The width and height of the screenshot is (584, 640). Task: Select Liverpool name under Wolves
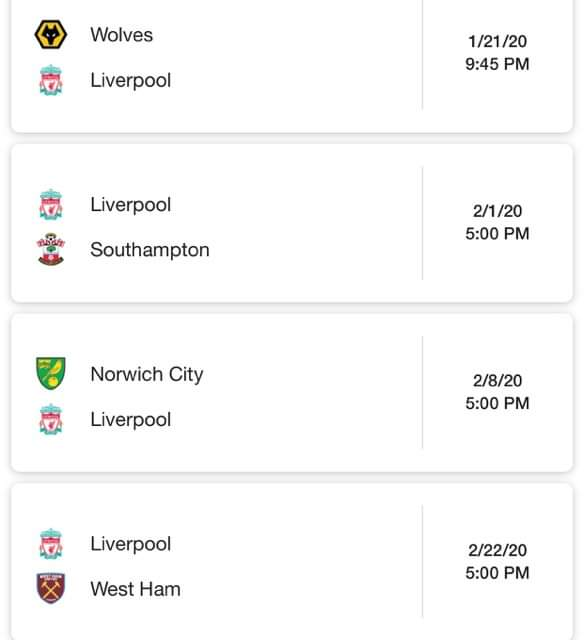pyautogui.click(x=131, y=80)
